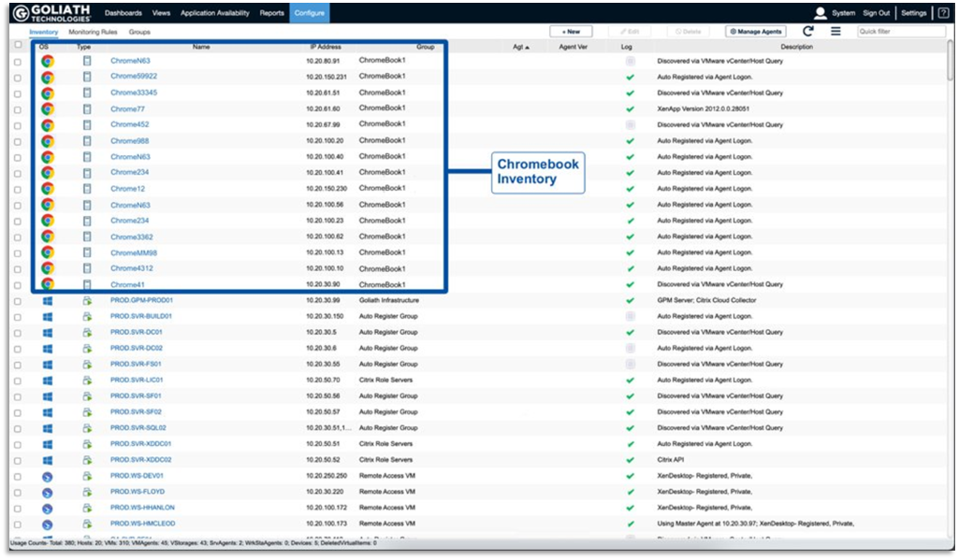Focus the Quick filter input field
The image size is (958, 560).
[x=901, y=31]
